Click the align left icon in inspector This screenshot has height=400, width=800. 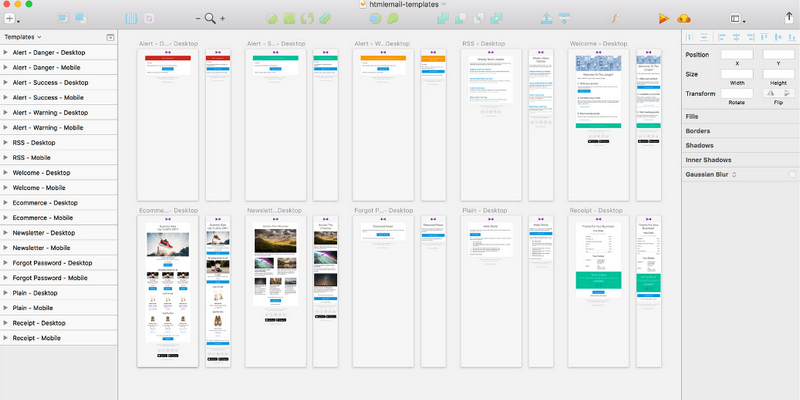click(x=690, y=37)
